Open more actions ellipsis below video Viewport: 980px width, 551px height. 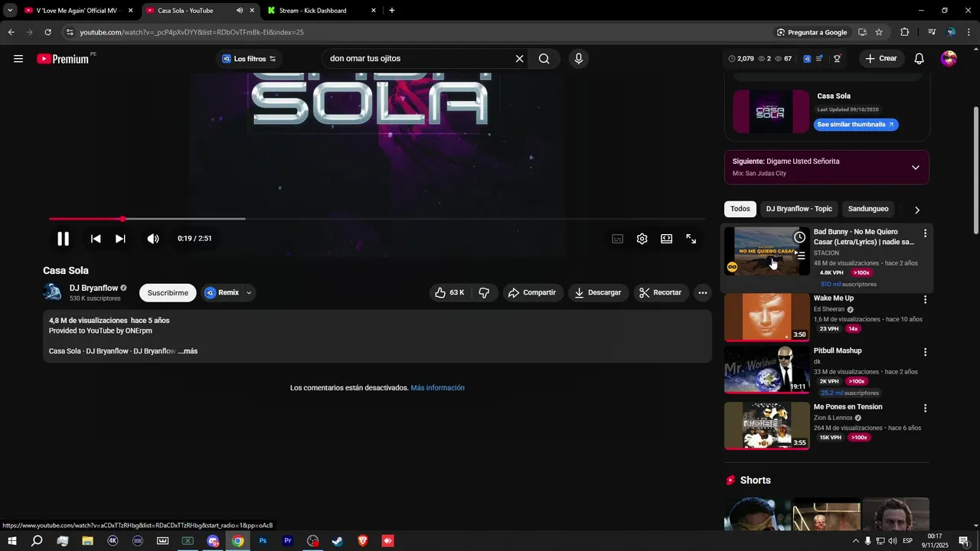[x=702, y=292]
